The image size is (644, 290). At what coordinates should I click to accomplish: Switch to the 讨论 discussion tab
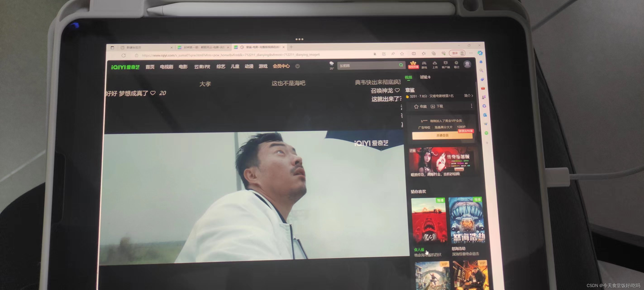coord(425,77)
